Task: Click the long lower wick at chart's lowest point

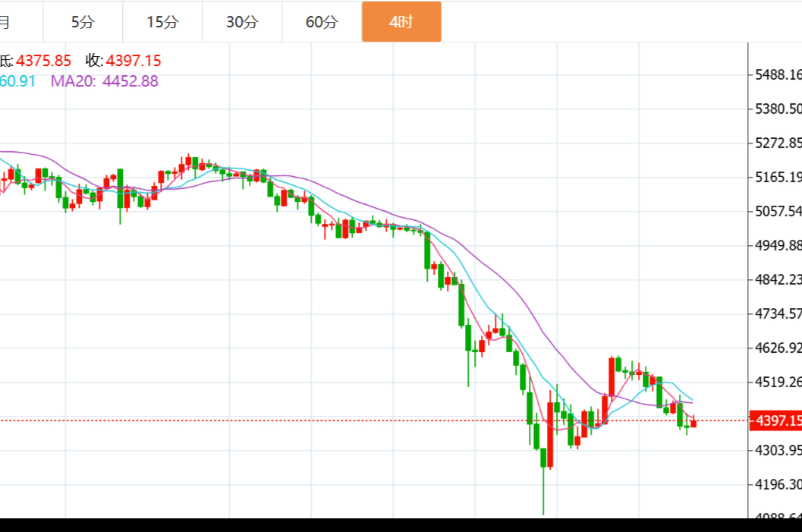Action: [543, 493]
